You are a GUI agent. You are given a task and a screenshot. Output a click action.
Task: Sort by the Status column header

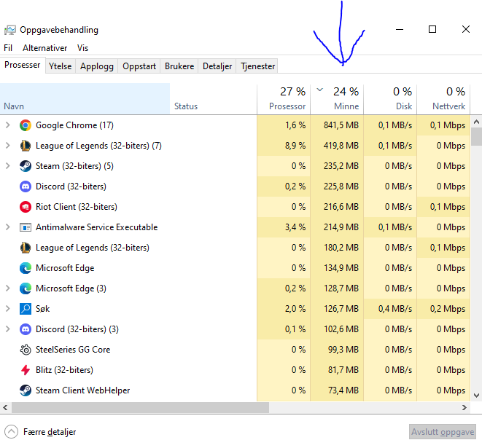tap(214, 99)
